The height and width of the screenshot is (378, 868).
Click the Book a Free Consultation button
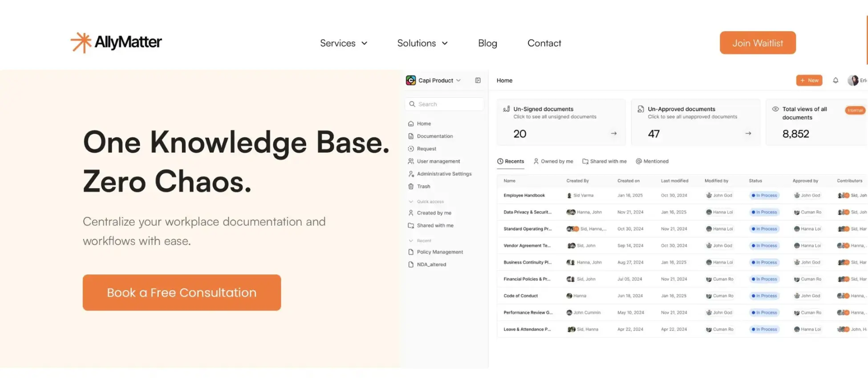point(181,293)
